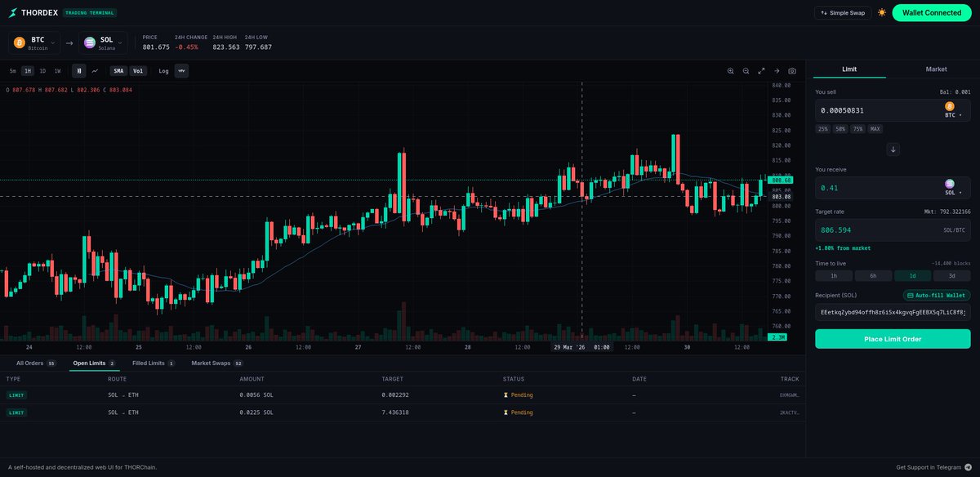Click the THORDEX logo
The height and width of the screenshot is (477, 980).
(33, 12)
